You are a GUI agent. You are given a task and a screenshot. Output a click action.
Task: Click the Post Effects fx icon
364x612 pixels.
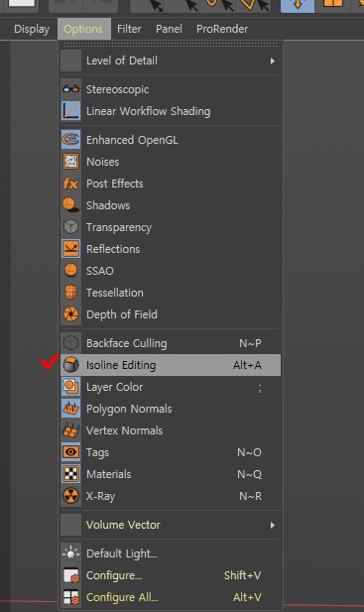70,184
